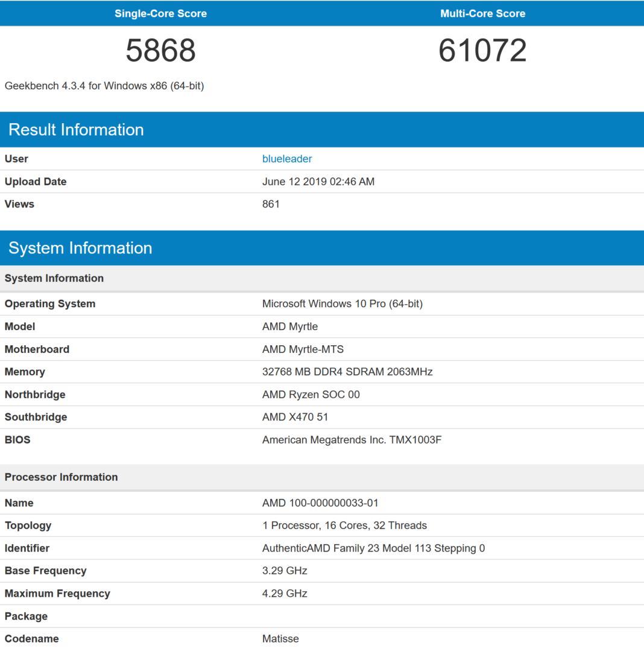Click the BIOS row label

click(17, 440)
